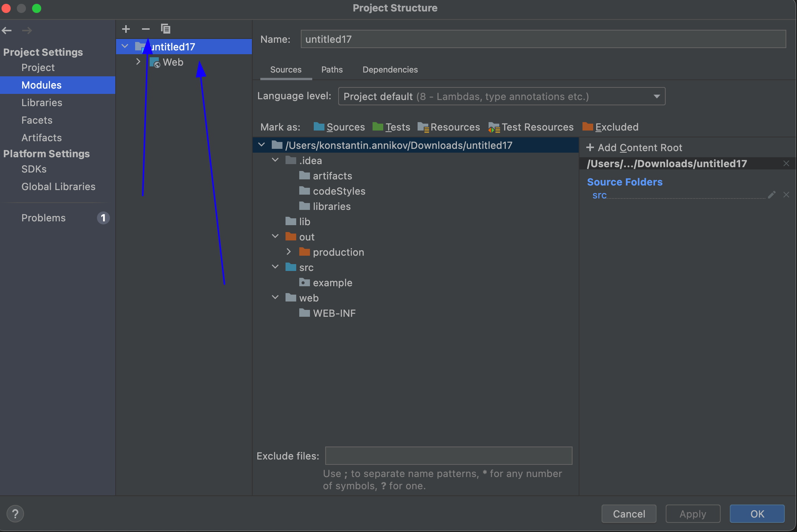This screenshot has height=532, width=797.
Task: Mark folder as Test Resources
Action: [531, 127]
